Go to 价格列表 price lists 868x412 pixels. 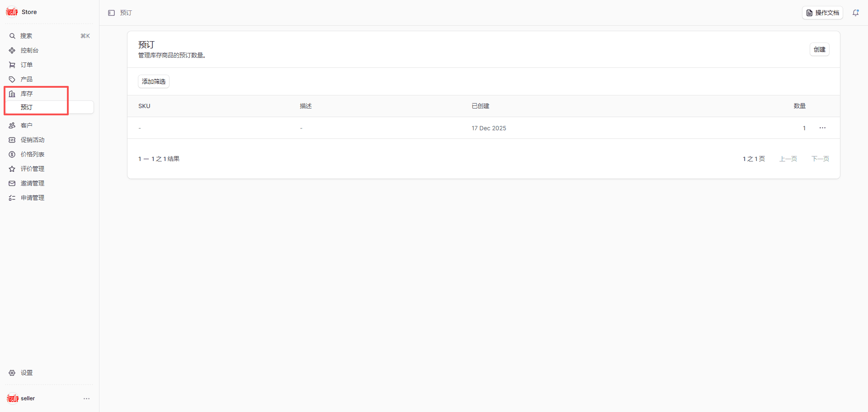pyautogui.click(x=33, y=155)
